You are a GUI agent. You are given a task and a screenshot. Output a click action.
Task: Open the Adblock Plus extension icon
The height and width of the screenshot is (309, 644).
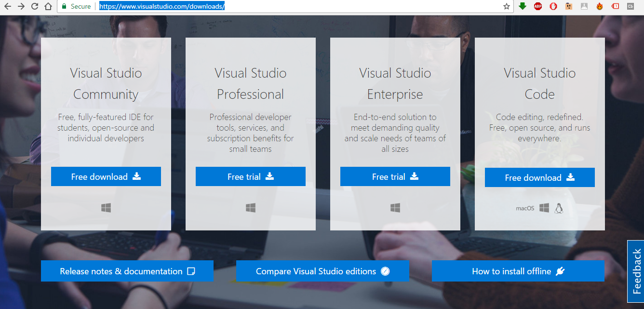(x=538, y=6)
